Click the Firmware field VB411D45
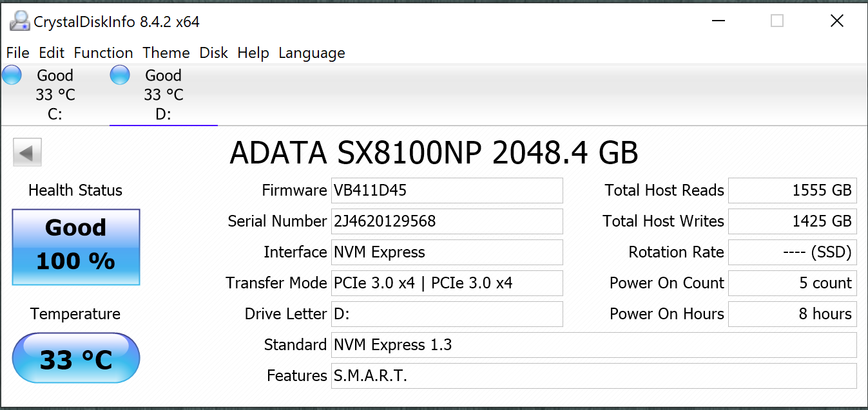 (x=447, y=191)
